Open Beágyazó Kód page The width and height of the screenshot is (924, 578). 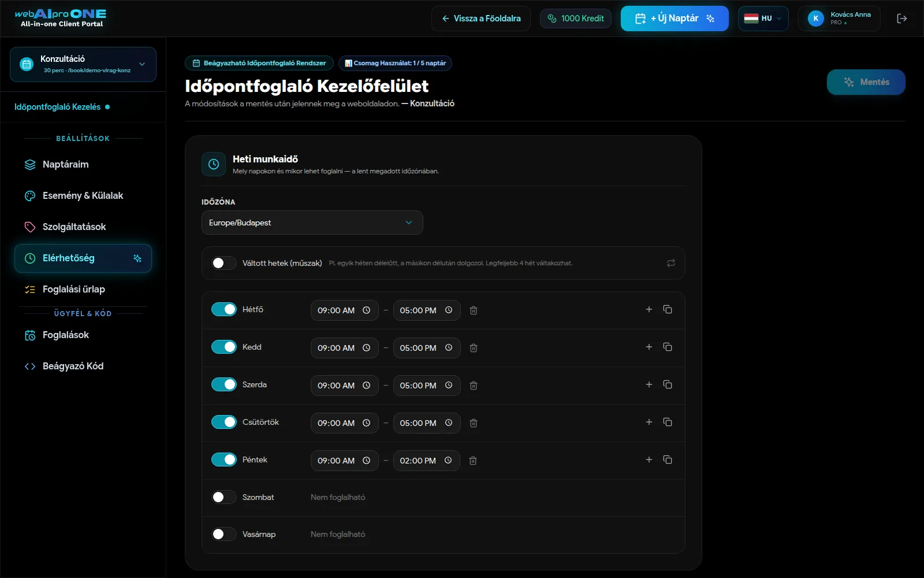tap(83, 366)
